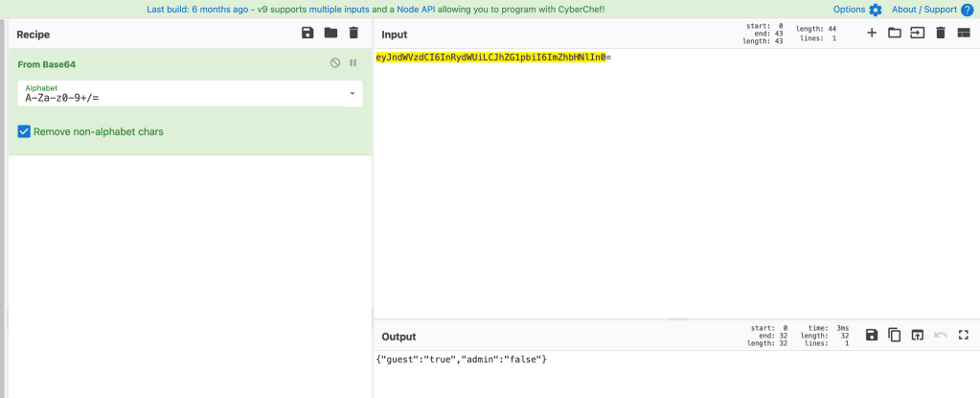Open file as input icon

click(x=918, y=33)
